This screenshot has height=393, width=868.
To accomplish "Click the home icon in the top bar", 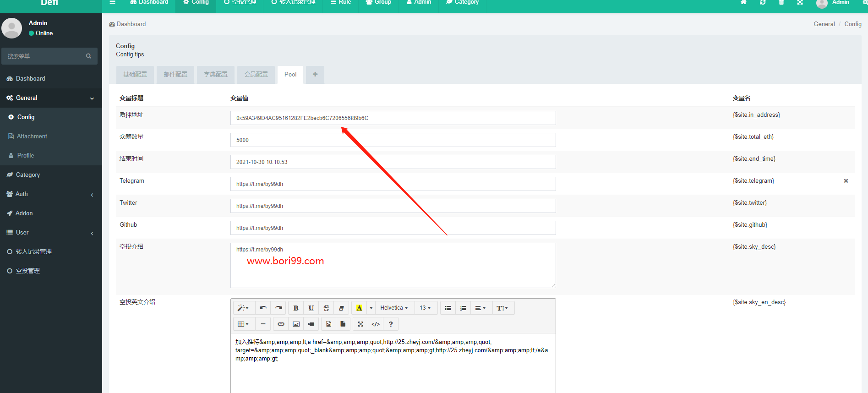I will pos(743,3).
